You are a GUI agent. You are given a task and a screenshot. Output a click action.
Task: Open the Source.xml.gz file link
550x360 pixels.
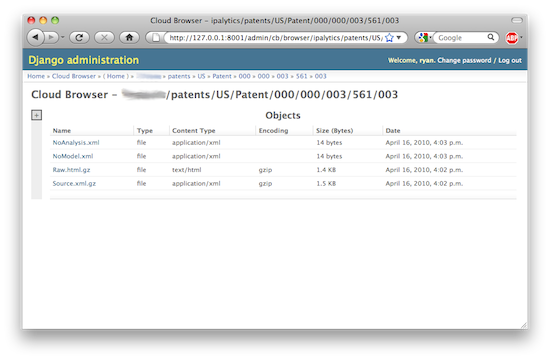pyautogui.click(x=74, y=184)
